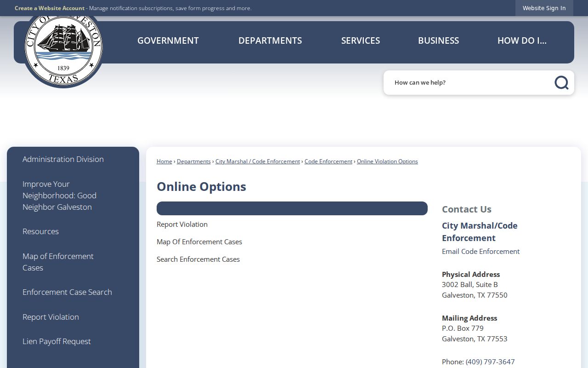Click the text 'Galveston, TX 77550'
The width and height of the screenshot is (588, 368).
pos(475,295)
